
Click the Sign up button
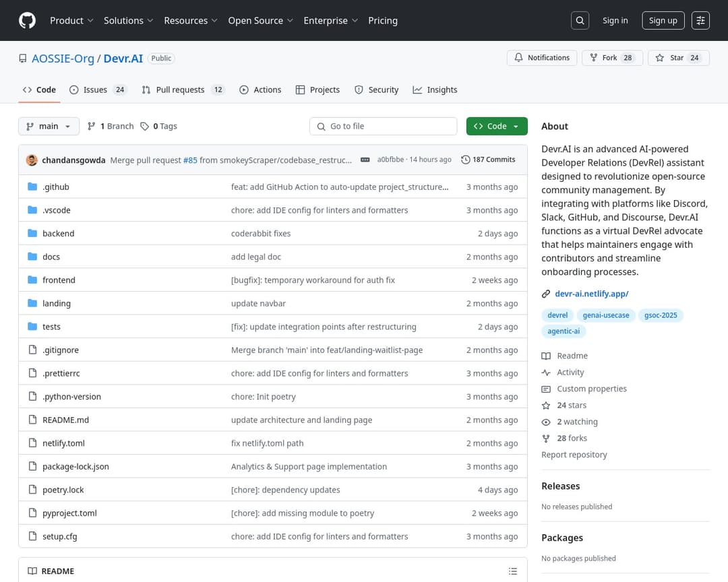[x=663, y=20]
